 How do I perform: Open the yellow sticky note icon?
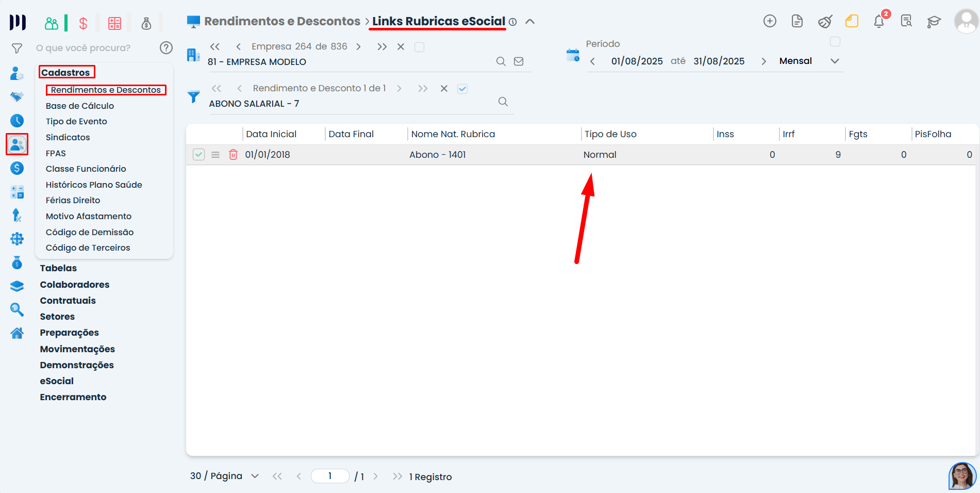tap(852, 21)
